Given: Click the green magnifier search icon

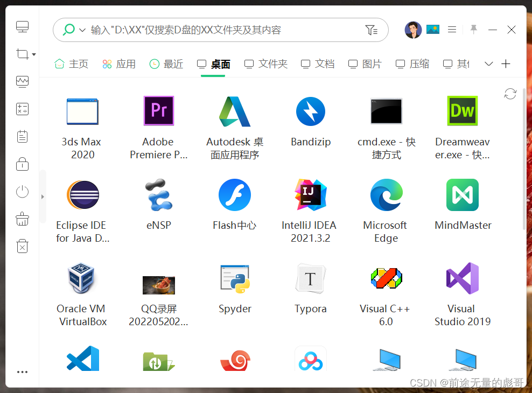Looking at the screenshot, I should [69, 30].
